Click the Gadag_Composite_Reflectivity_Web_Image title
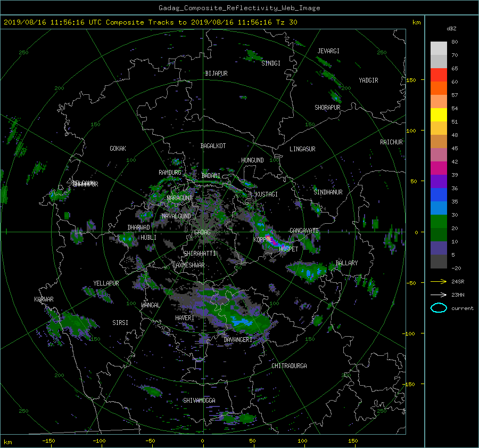 coord(239,8)
